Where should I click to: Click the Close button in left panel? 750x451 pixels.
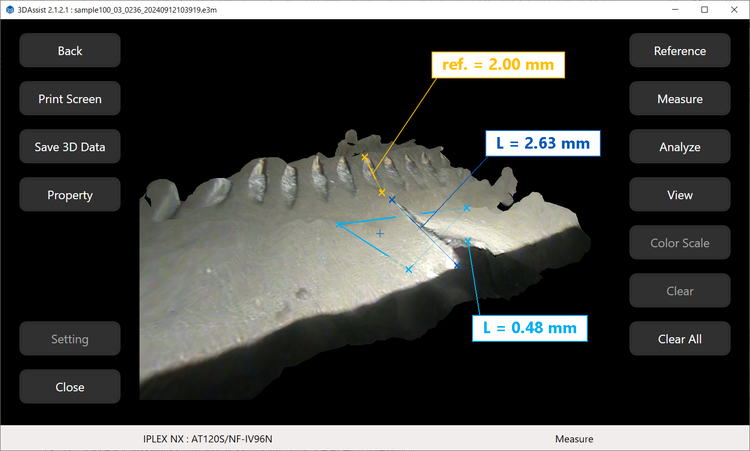[x=70, y=387]
